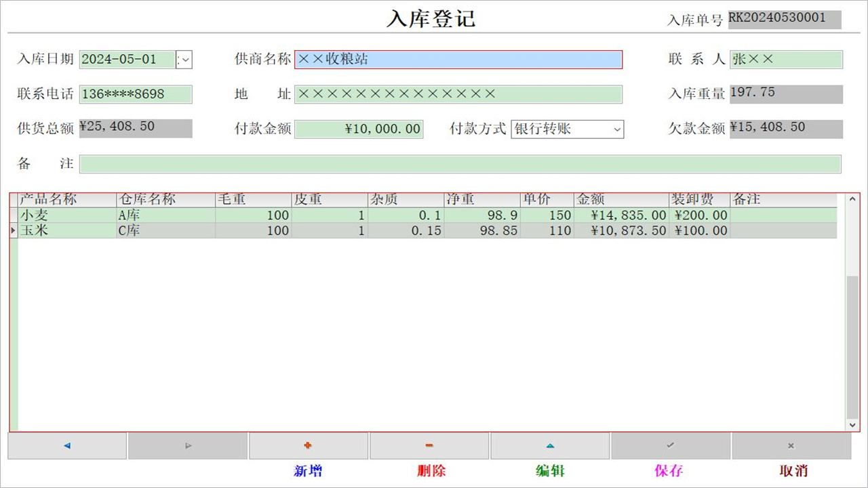Click the 付款金额 amount field
868x488 pixels.
pos(359,129)
